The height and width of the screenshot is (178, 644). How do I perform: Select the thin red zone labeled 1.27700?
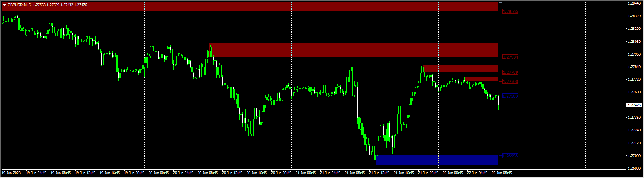tap(481, 79)
